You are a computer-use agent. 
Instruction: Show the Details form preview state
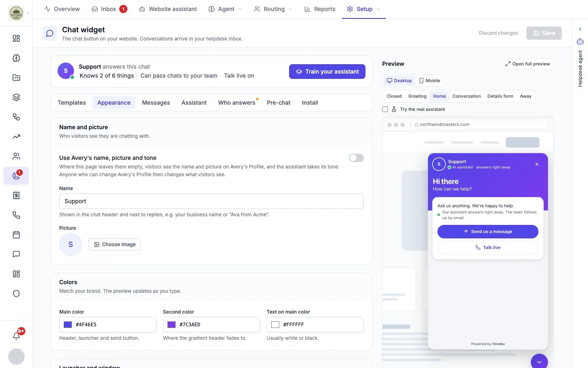point(500,96)
